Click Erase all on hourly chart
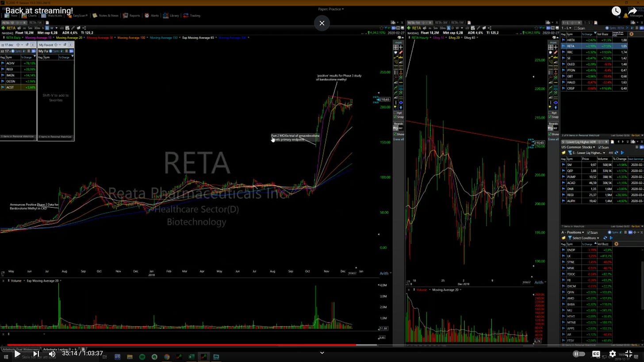 [x=553, y=139]
